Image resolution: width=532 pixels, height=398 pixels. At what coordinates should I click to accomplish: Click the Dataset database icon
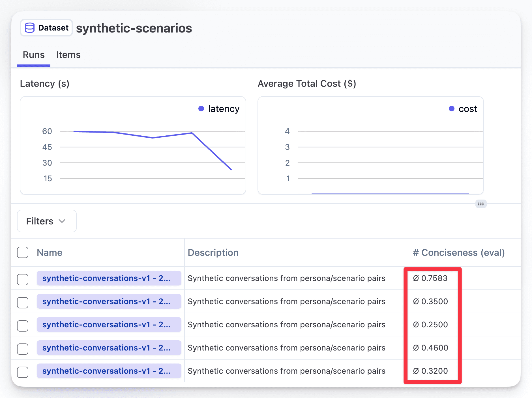[30, 27]
